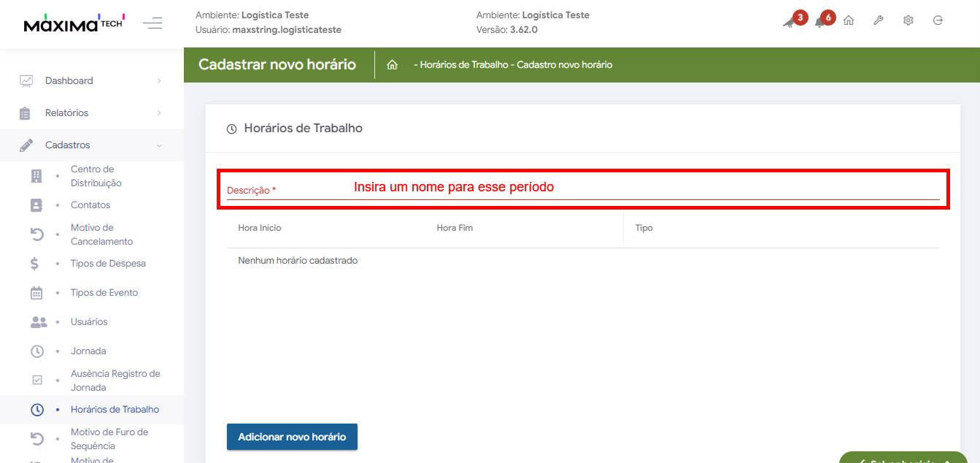Click the Contatos address book icon

tap(36, 205)
